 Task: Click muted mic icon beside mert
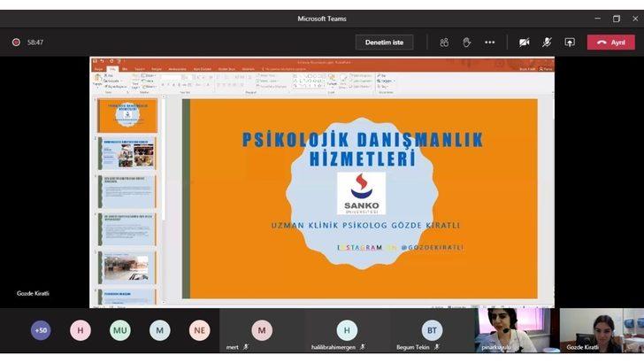tap(246, 347)
